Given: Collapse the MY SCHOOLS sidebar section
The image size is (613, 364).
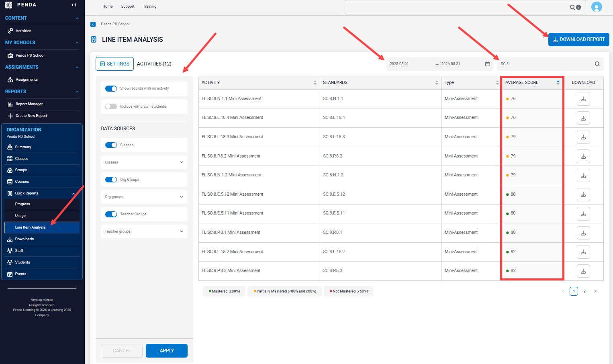Looking at the screenshot, I should pos(77,43).
